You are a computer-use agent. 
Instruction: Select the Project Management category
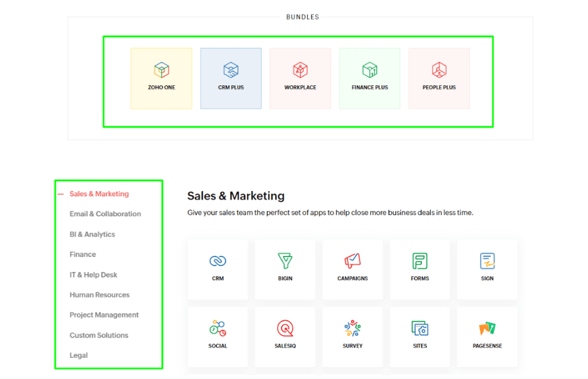coord(104,315)
